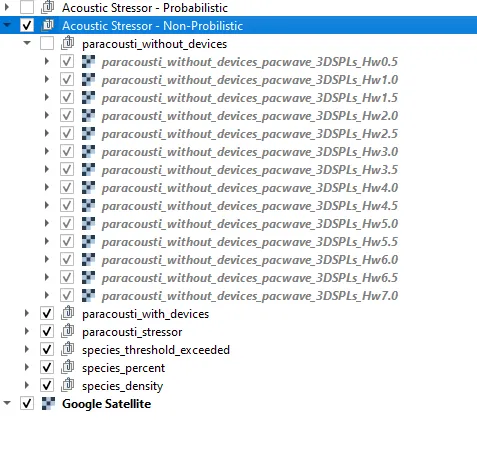This screenshot has width=477, height=449.
Task: Click group icon of Acoustic Stressor - Non-Probilistic
Action: pyautogui.click(x=47, y=25)
